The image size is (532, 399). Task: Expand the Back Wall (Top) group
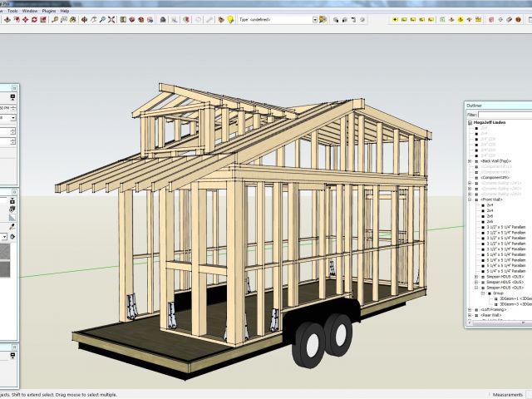coord(470,160)
